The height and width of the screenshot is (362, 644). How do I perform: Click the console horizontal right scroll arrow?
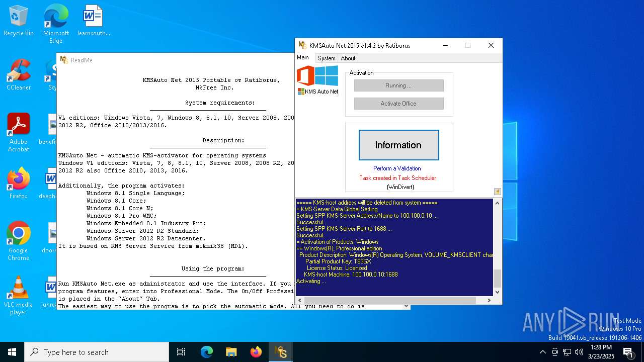(x=489, y=300)
